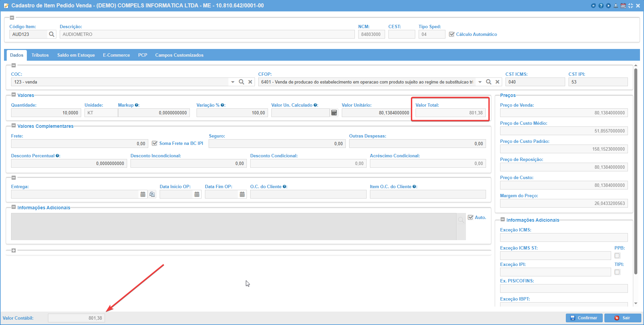Toggle the Auto. checkbox

471,217
